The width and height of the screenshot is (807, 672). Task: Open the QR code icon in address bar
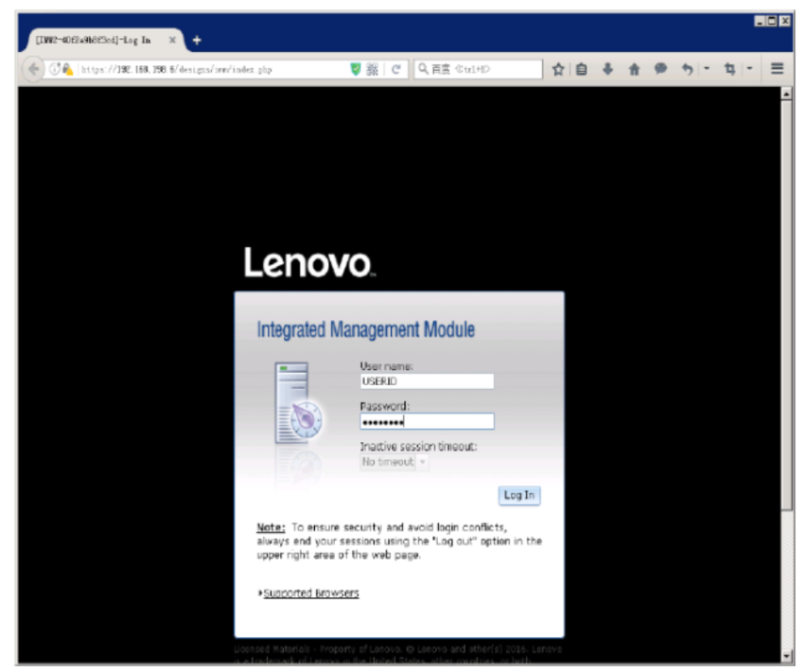pyautogui.click(x=373, y=69)
